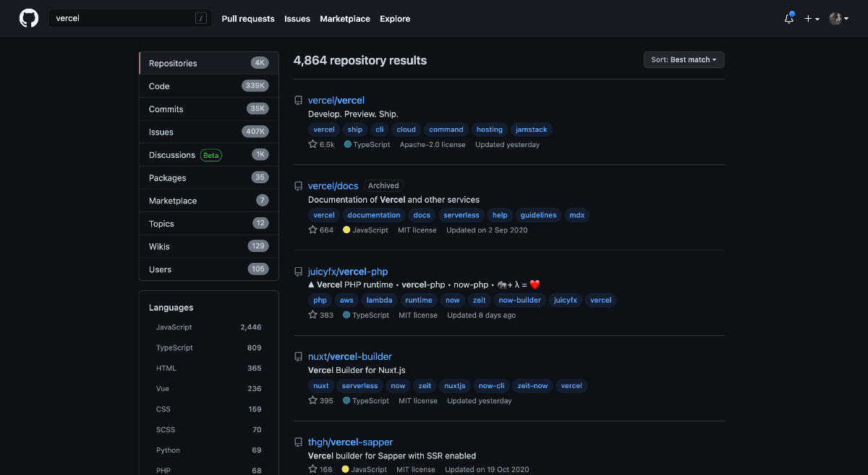Image resolution: width=868 pixels, height=475 pixels.
Task: Click repository icon beside thgh/vercel-sapper
Action: click(298, 442)
